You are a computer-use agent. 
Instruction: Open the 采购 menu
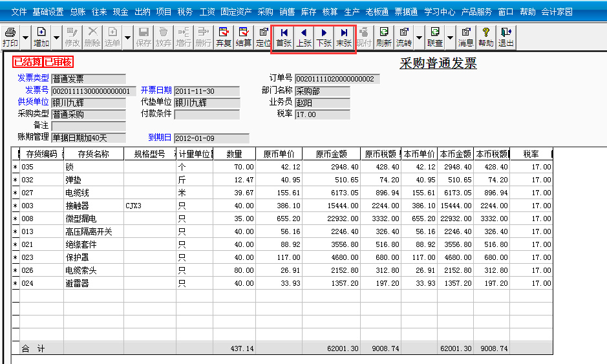(x=265, y=12)
